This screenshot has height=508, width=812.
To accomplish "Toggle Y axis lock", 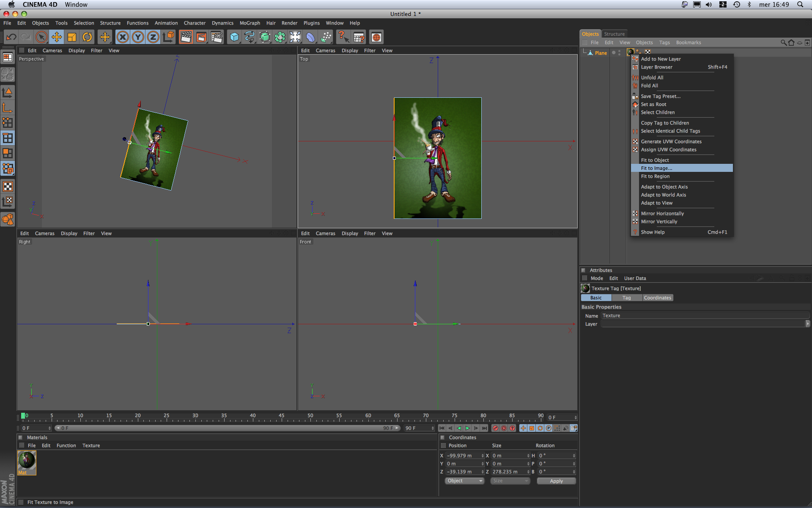I will tap(138, 37).
